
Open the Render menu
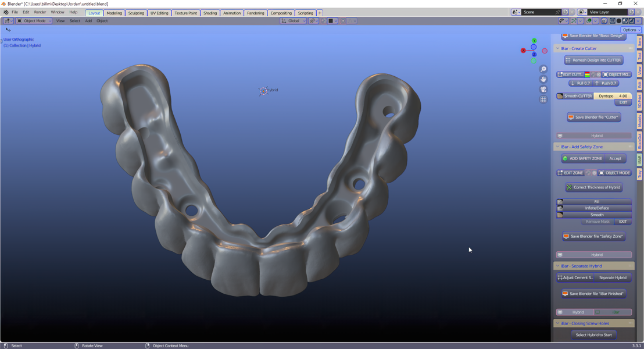[40, 12]
